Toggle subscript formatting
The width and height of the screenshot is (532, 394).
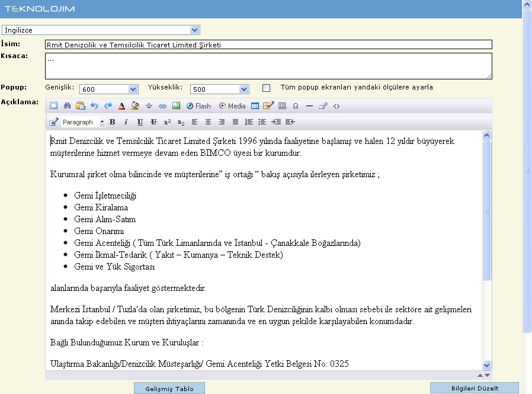pyautogui.click(x=181, y=122)
